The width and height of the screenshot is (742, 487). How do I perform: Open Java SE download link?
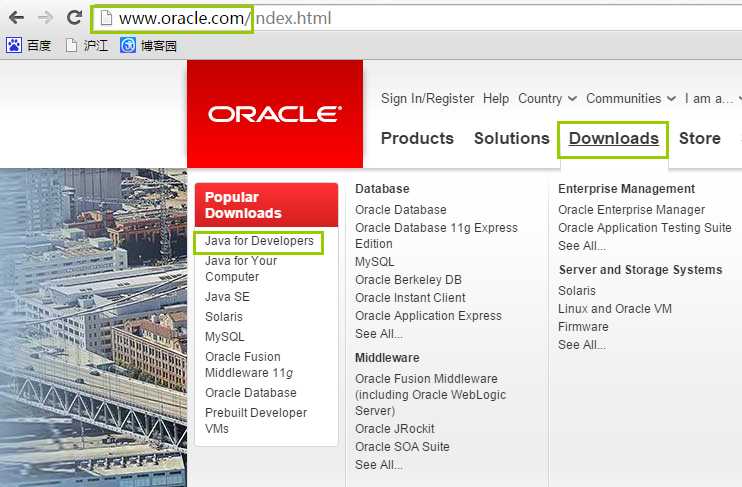click(227, 297)
